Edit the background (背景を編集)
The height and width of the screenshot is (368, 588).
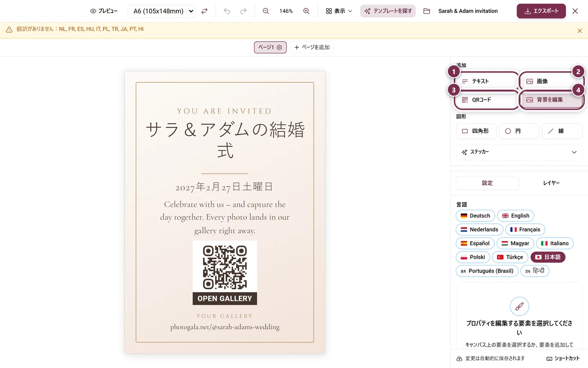(x=552, y=100)
